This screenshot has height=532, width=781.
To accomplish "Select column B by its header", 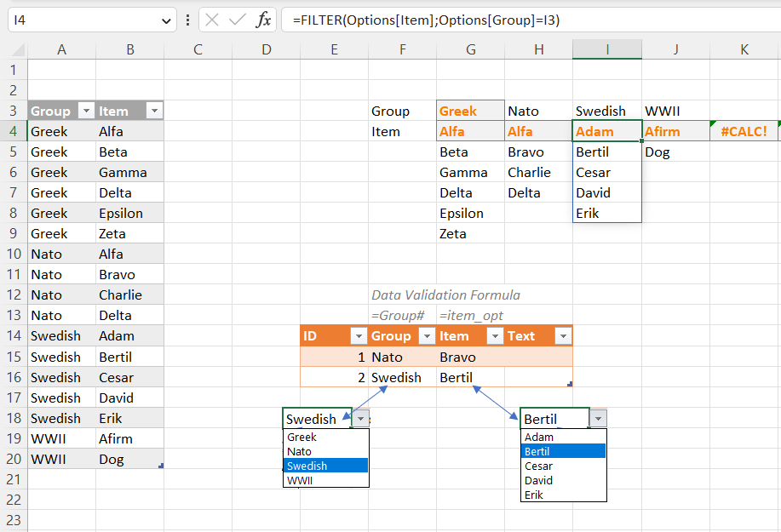I will (130, 49).
